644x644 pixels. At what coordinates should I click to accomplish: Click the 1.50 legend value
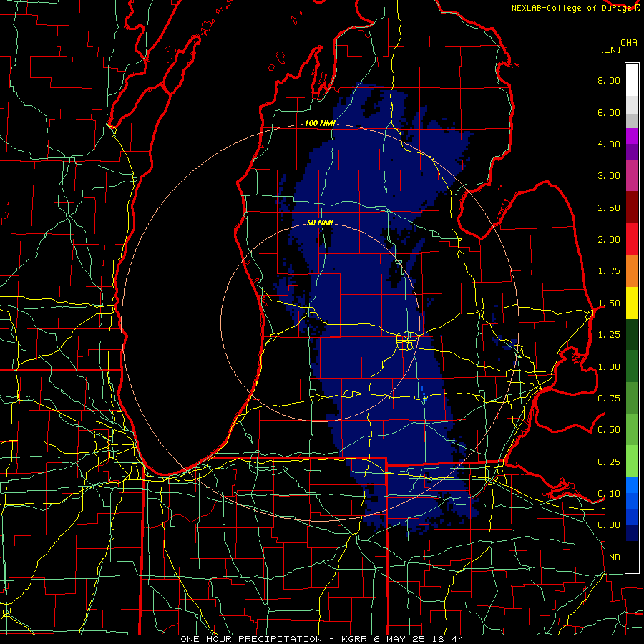coord(609,303)
